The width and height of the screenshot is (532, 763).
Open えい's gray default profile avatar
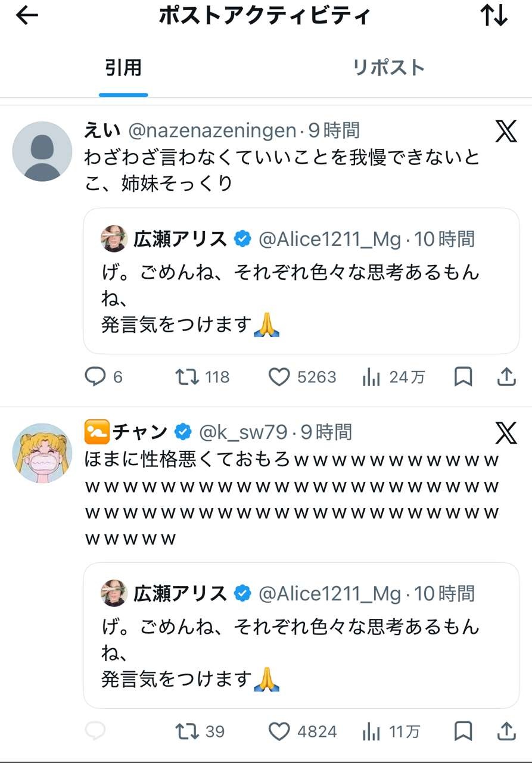(42, 151)
